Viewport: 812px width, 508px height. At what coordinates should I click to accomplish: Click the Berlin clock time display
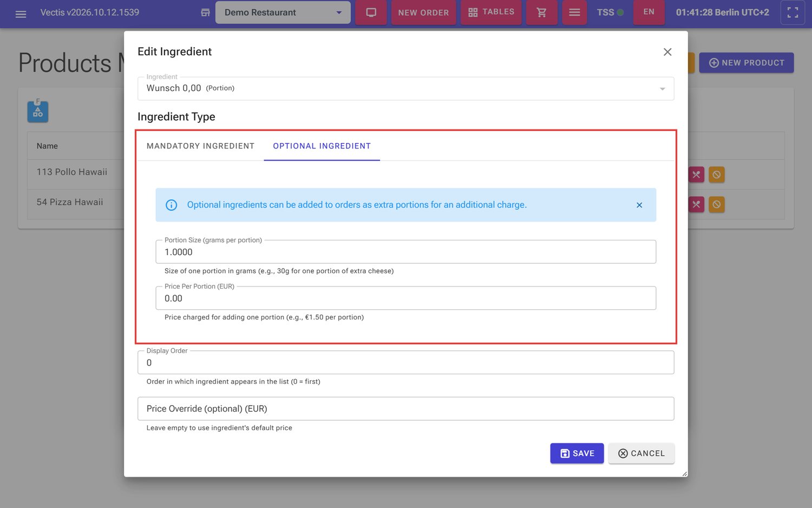click(722, 12)
